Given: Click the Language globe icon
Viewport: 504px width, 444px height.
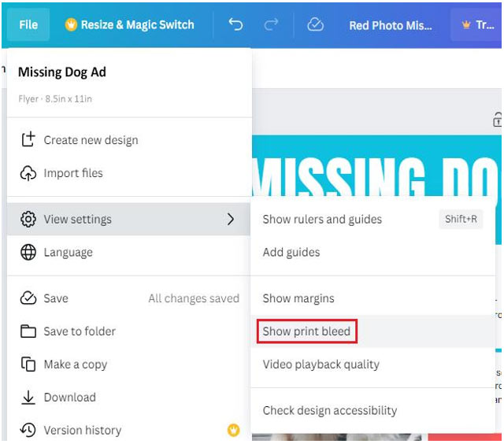Looking at the screenshot, I should tap(28, 253).
